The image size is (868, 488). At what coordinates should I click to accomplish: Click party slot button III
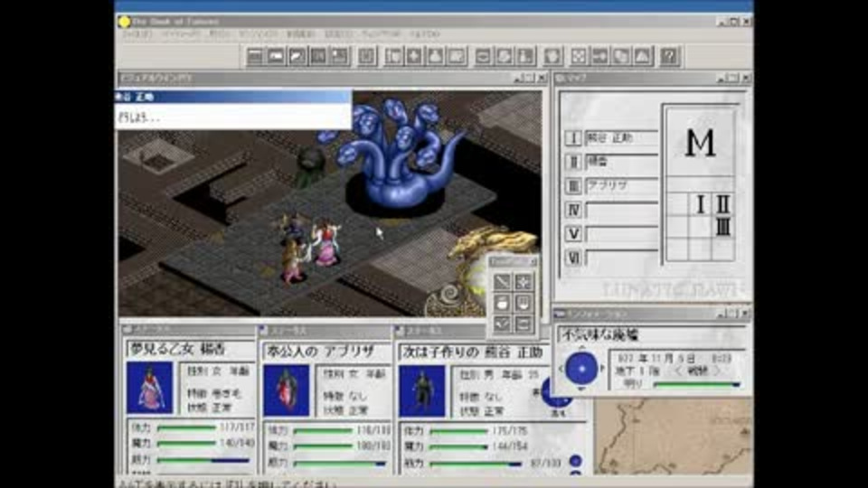[x=573, y=186]
